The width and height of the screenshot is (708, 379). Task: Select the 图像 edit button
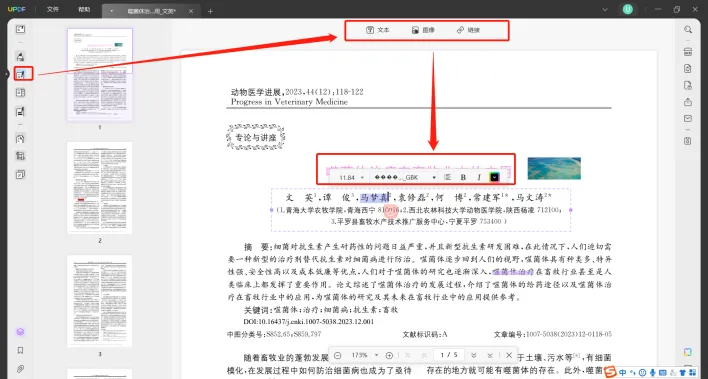click(x=423, y=30)
